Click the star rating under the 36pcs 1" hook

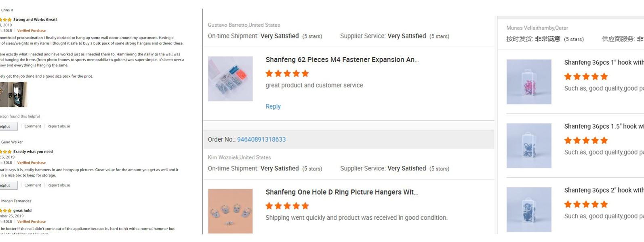(x=585, y=76)
